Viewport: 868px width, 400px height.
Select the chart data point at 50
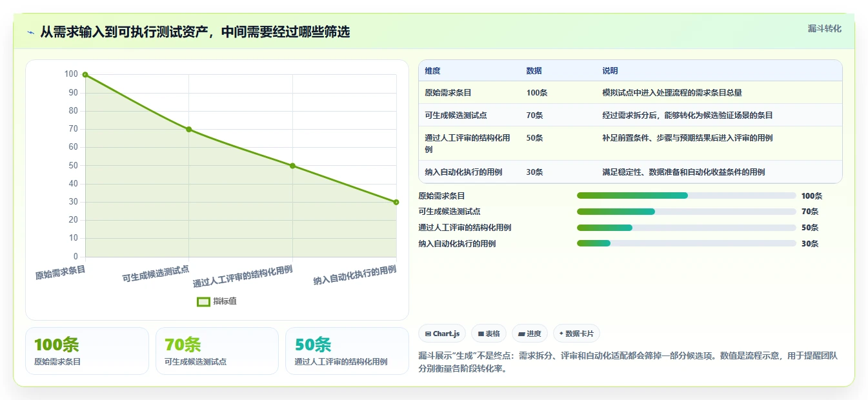[292, 166]
